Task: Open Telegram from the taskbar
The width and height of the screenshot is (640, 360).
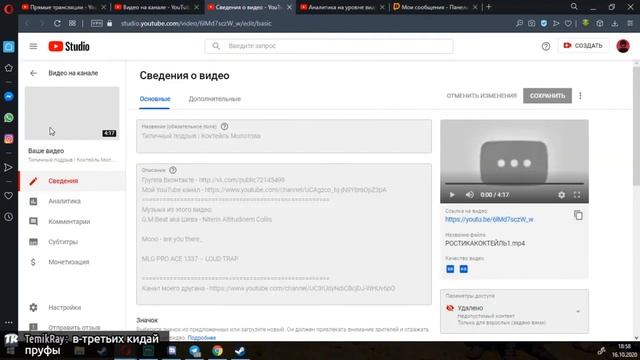Action: 195,350
